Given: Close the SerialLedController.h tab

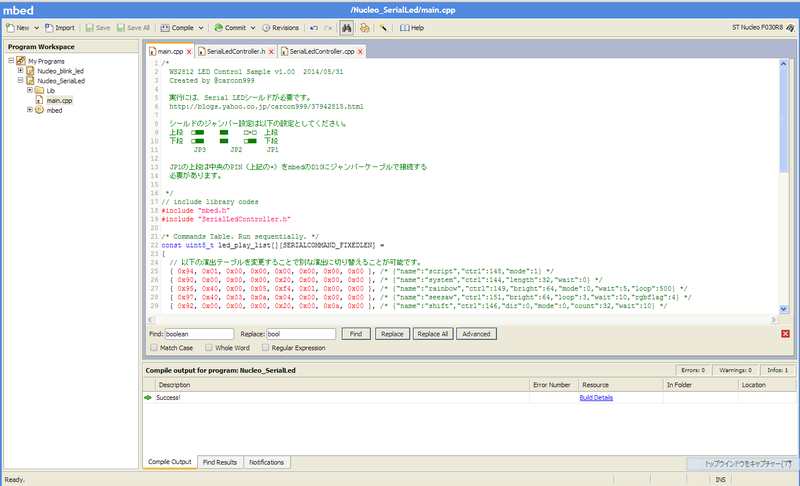Looking at the screenshot, I should click(x=271, y=52).
